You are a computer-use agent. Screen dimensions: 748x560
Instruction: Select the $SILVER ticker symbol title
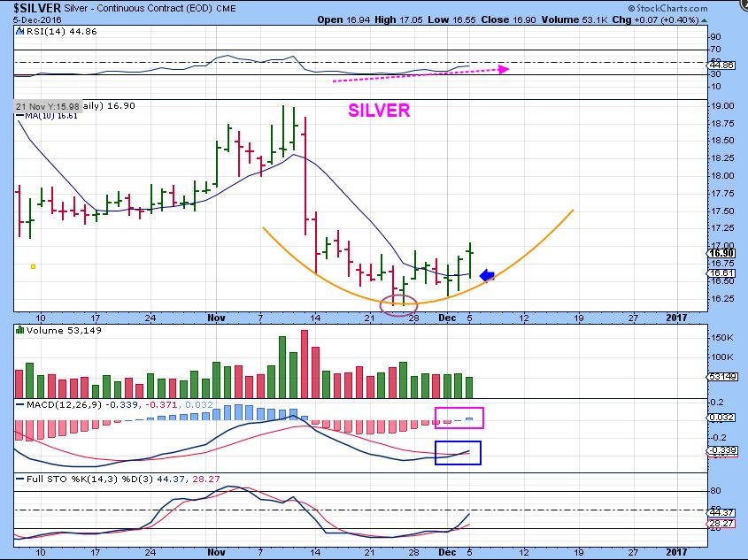point(37,8)
